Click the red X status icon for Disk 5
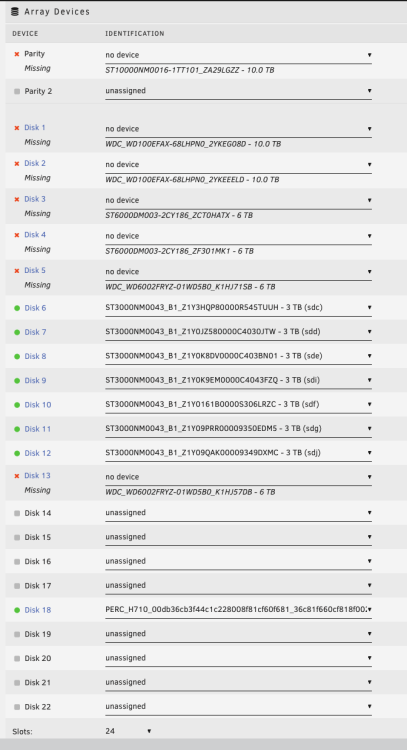The height and width of the screenshot is (750, 407). [x=17, y=271]
